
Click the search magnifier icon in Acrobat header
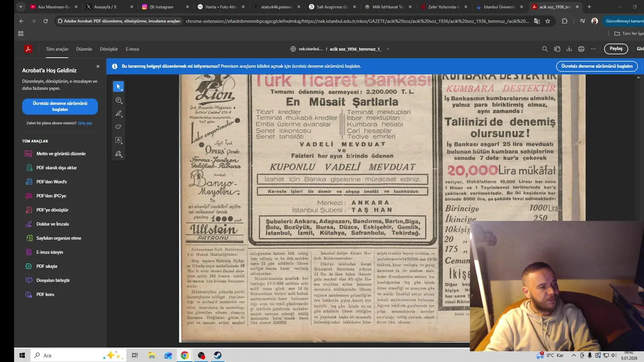click(545, 49)
